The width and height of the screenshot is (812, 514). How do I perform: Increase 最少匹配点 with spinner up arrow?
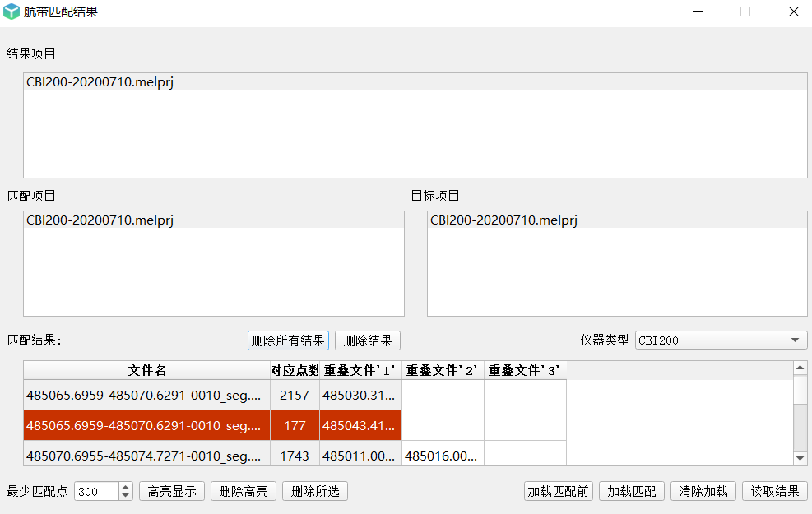click(125, 487)
